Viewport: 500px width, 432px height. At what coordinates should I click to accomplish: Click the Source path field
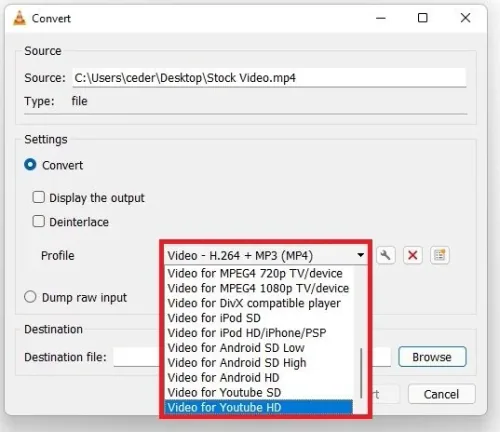tap(269, 78)
